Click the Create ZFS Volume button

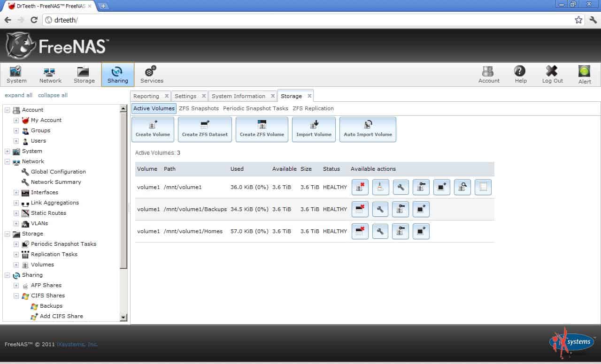262,129
